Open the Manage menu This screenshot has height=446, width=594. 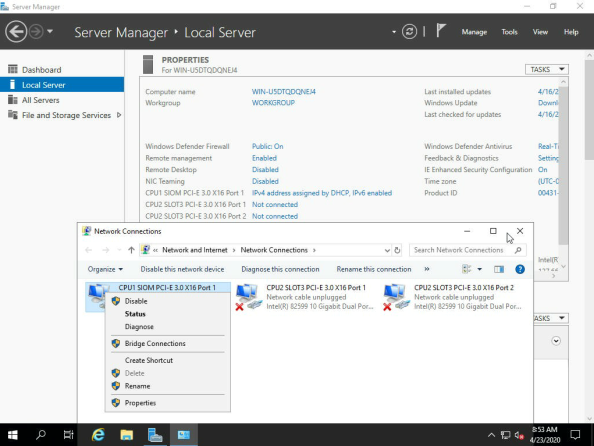(474, 32)
